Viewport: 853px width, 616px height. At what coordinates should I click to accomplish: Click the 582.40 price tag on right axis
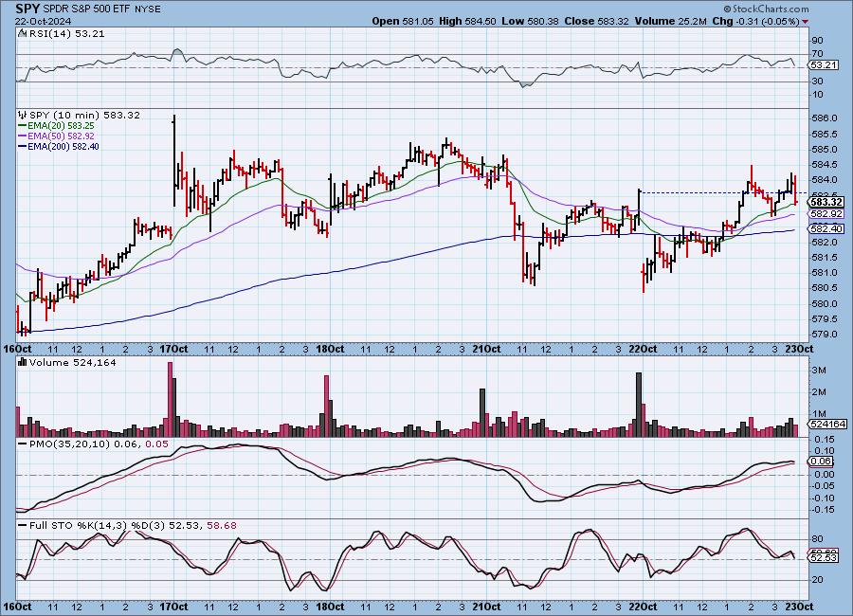826,228
